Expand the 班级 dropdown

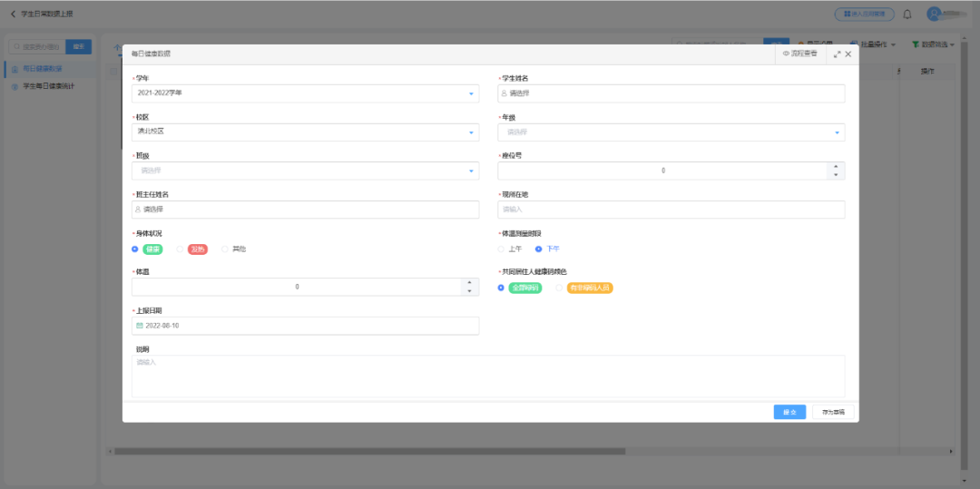coord(471,171)
